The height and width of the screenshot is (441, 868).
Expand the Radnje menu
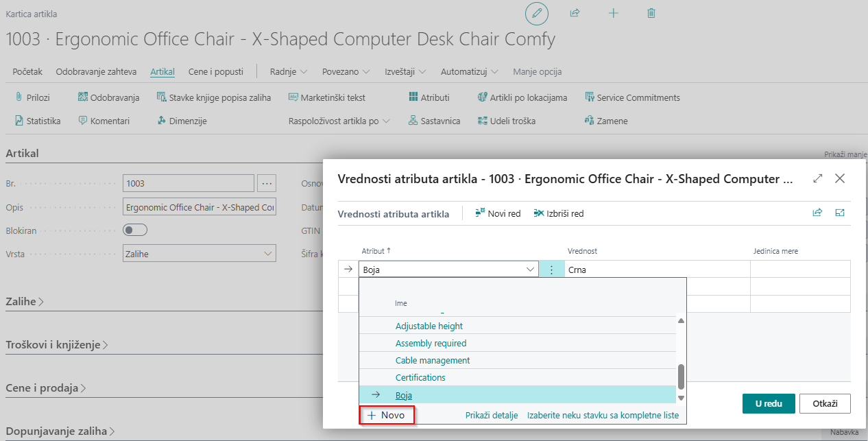288,71
